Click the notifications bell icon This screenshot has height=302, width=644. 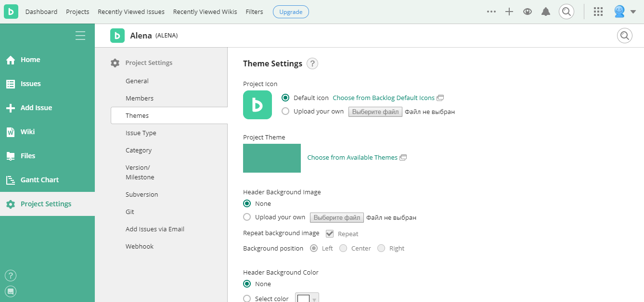click(546, 12)
